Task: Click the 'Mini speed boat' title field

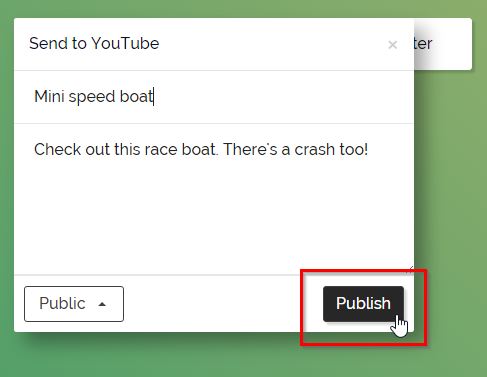Action: tap(214, 97)
